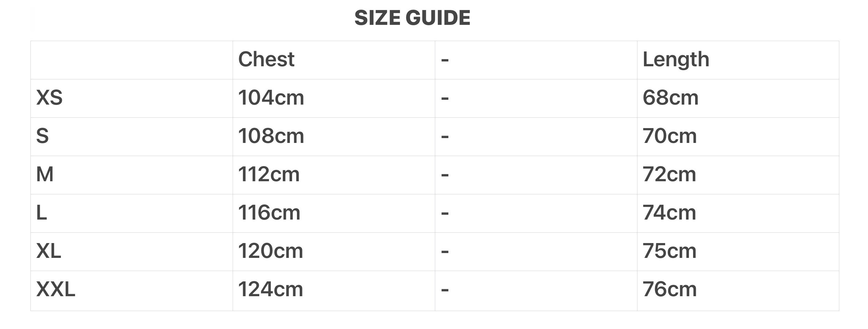Click the 108cm chest value
The image size is (868, 329).
click(x=271, y=136)
